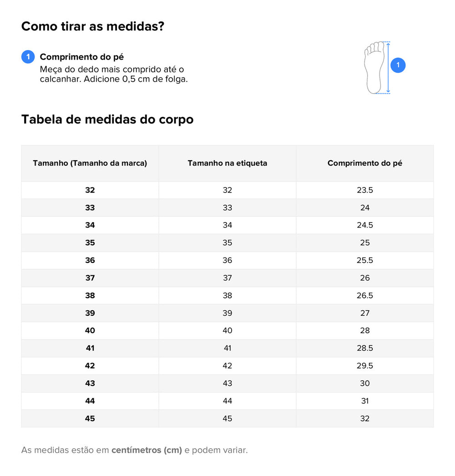The height and width of the screenshot is (476, 455).
Task: Click the "Como tirar as medidas?" heading
Action: (93, 26)
